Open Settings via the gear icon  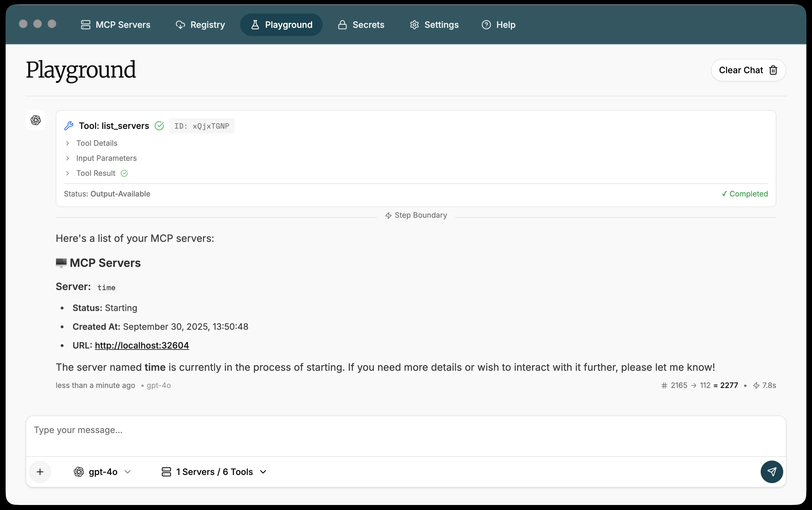414,24
